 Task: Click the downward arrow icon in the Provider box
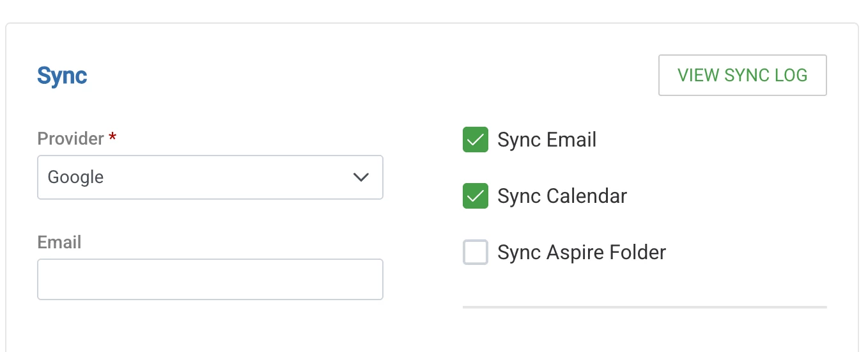tap(361, 177)
